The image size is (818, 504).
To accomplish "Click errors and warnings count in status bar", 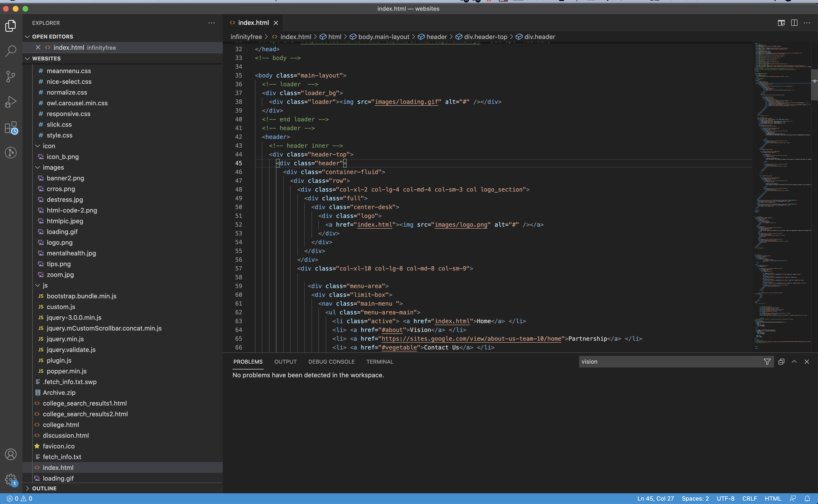I will click(19, 499).
